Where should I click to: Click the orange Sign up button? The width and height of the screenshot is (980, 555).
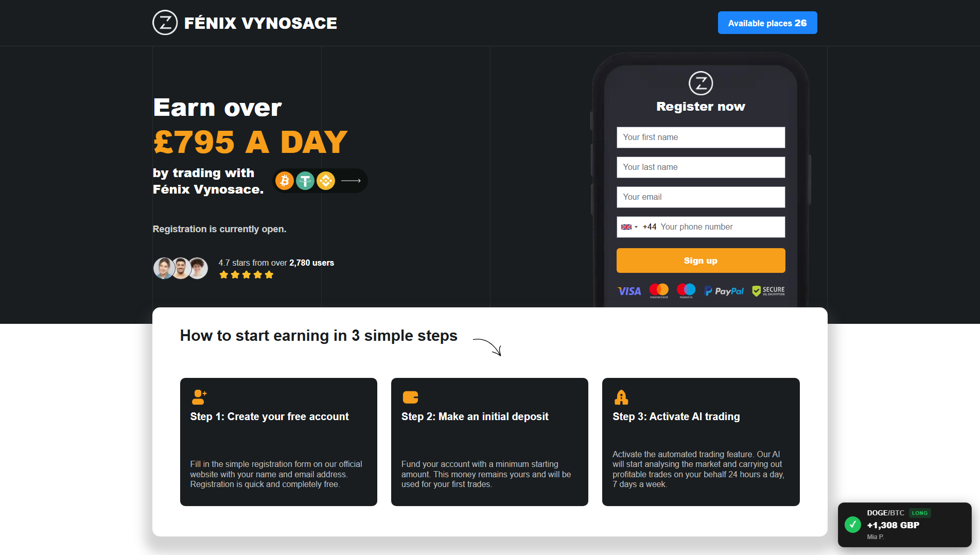[x=701, y=261]
